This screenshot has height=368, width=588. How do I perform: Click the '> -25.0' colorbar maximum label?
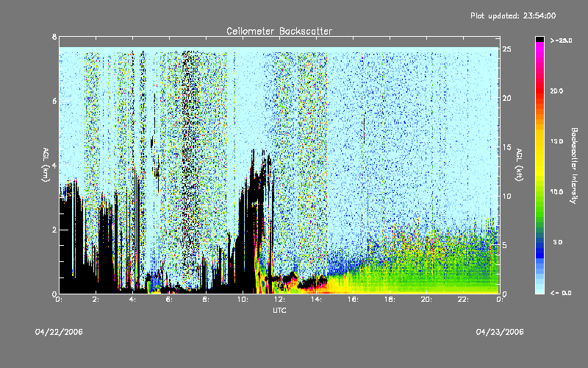(561, 40)
